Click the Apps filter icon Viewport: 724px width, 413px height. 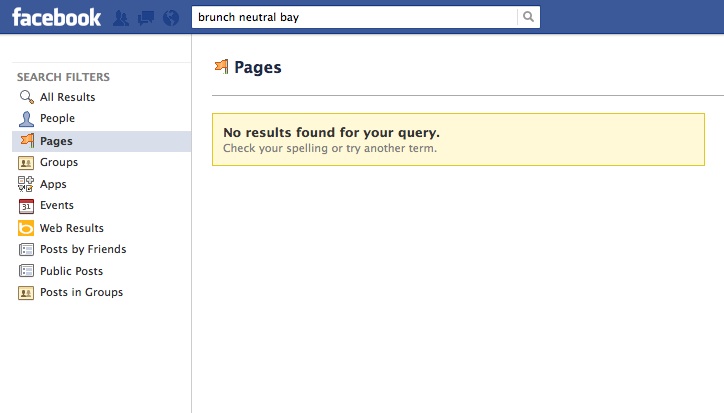pos(27,184)
